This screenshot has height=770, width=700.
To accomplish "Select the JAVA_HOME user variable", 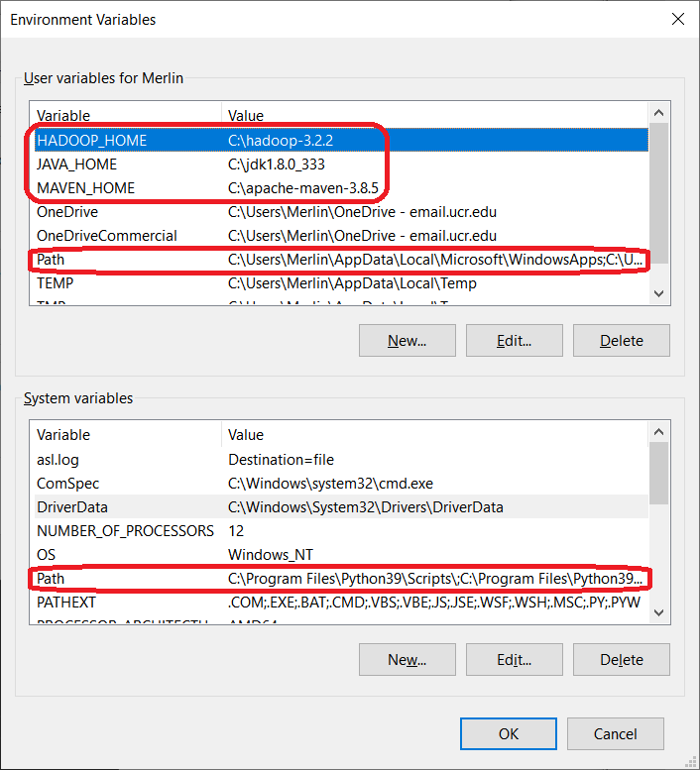I will [x=341, y=165].
